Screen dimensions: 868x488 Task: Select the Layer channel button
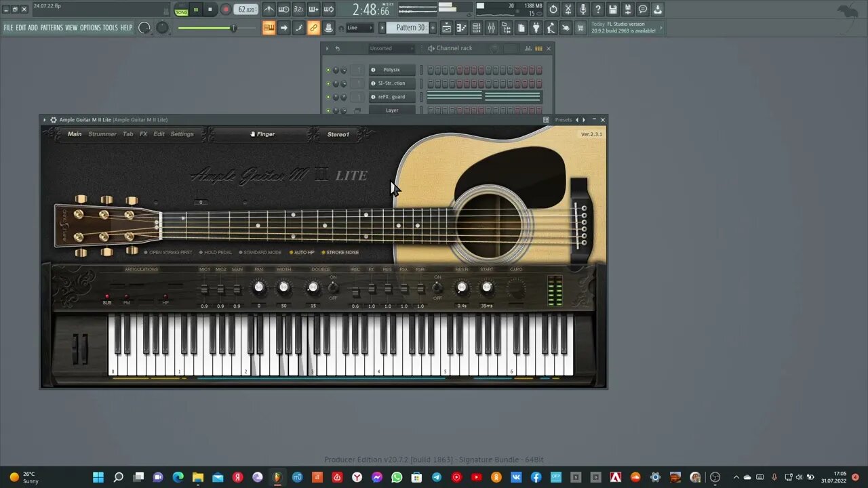click(391, 110)
